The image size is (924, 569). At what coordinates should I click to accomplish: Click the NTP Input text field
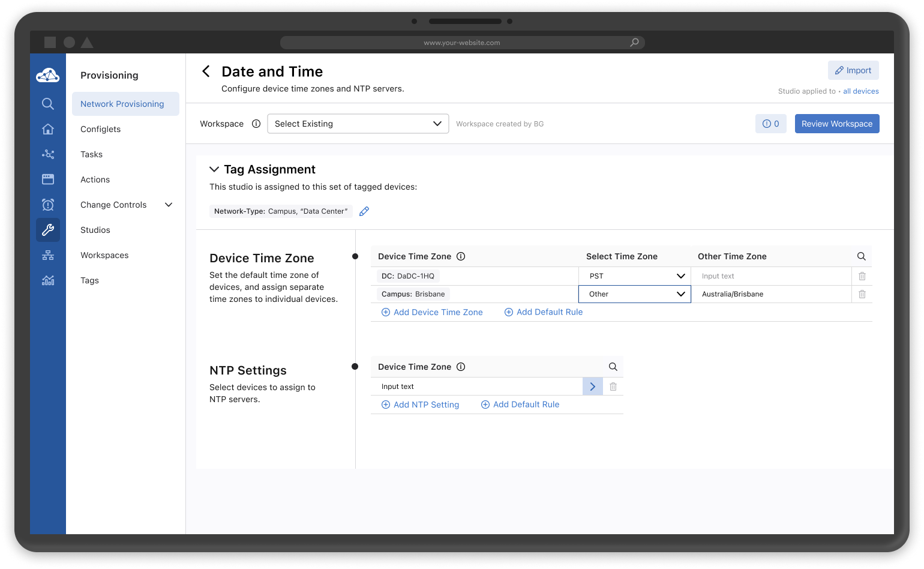pyautogui.click(x=477, y=387)
